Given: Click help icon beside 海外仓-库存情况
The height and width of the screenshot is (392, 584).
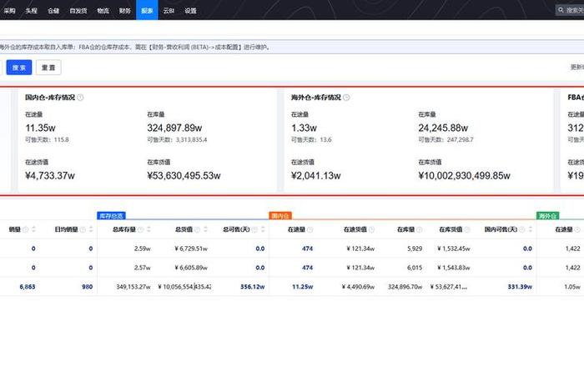Looking at the screenshot, I should coord(347,98).
